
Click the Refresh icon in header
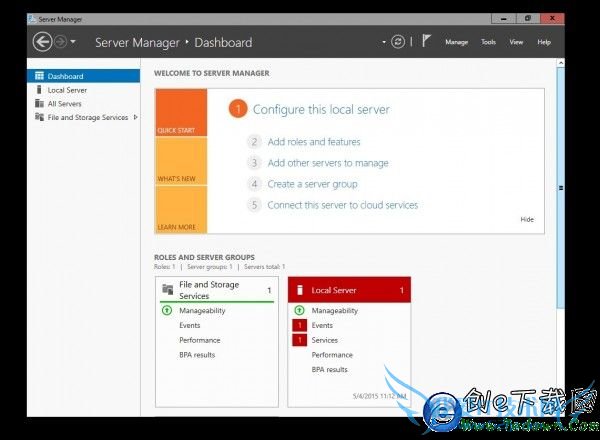[398, 42]
